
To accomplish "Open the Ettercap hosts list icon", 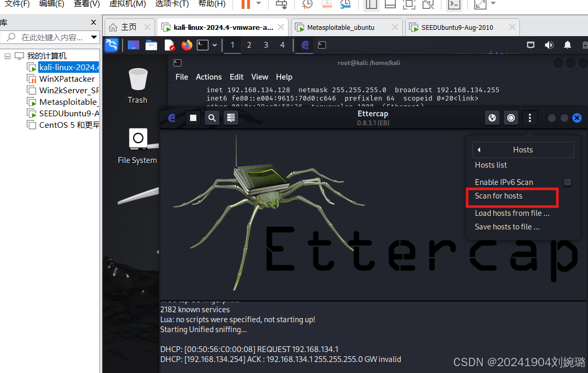I will (x=230, y=118).
